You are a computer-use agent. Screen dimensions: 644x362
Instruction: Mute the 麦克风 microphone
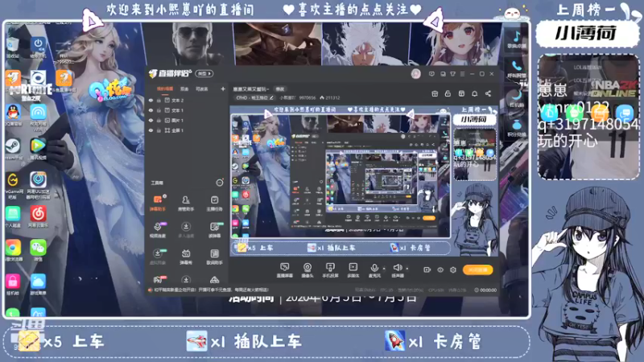374,268
